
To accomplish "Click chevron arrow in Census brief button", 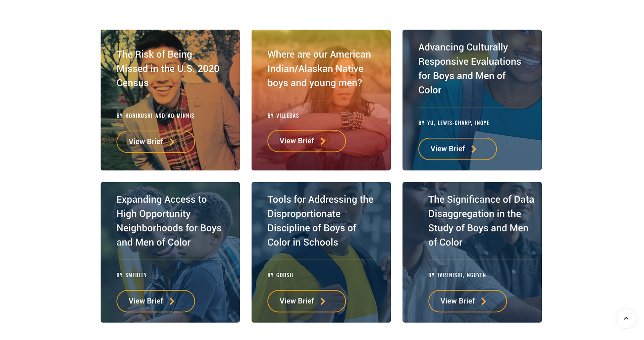I will [x=172, y=142].
